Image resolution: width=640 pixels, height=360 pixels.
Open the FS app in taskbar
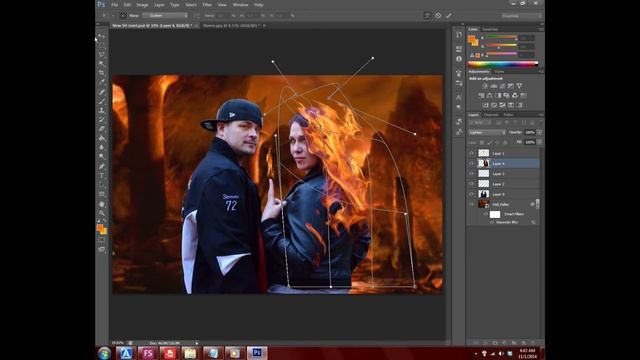pyautogui.click(x=148, y=353)
